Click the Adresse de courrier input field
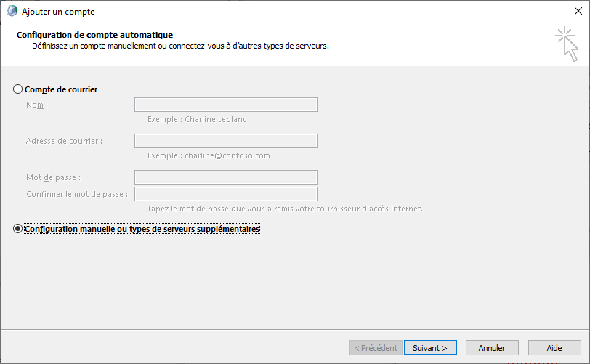590x364 pixels. [x=226, y=141]
